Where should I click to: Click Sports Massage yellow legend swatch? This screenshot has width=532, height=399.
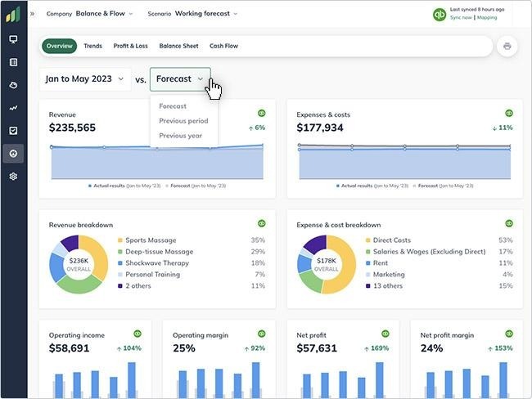(x=120, y=240)
